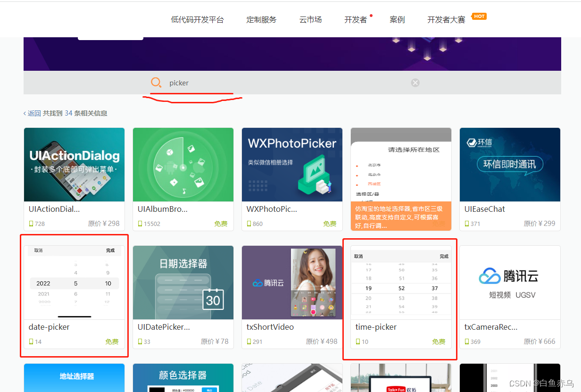Image resolution: width=581 pixels, height=392 pixels.
Task: Open the 云市场 navigation item
Action: (x=310, y=19)
